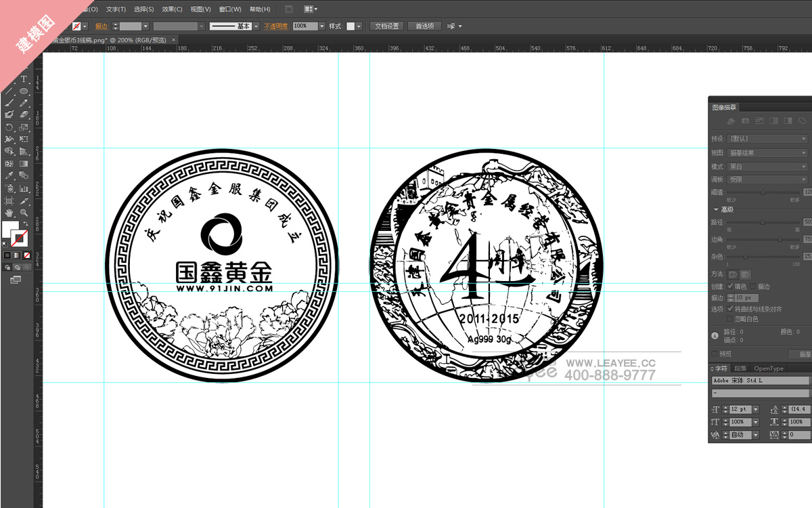The image size is (812, 508).
Task: Select the Type tool in the toolbox
Action: pos(24,79)
